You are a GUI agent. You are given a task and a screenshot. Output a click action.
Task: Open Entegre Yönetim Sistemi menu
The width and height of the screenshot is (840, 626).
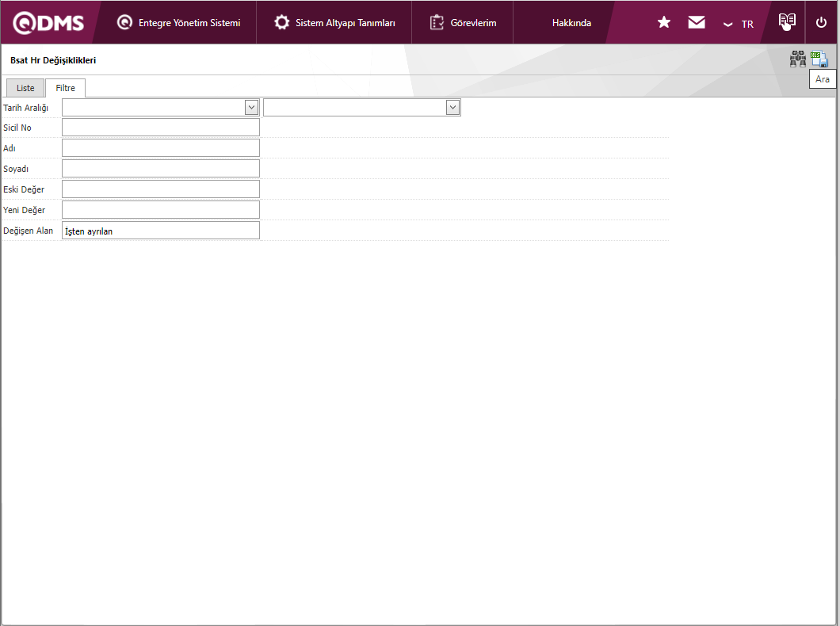tap(178, 22)
